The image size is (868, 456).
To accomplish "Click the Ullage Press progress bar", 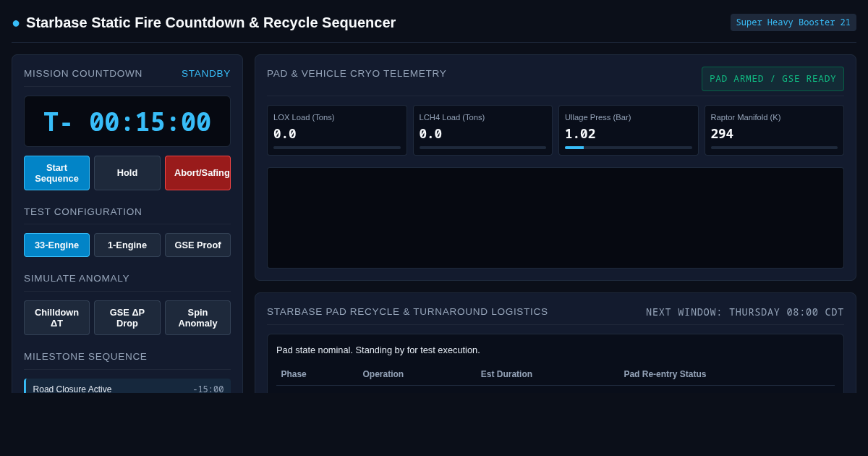I will (629, 148).
